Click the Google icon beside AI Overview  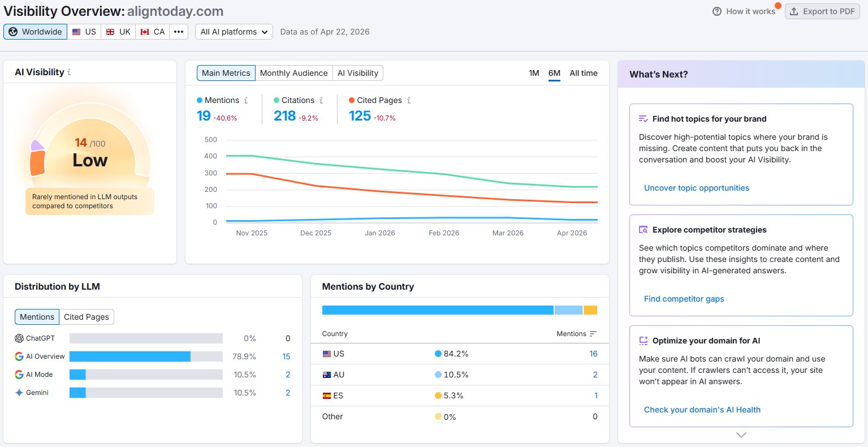click(19, 356)
